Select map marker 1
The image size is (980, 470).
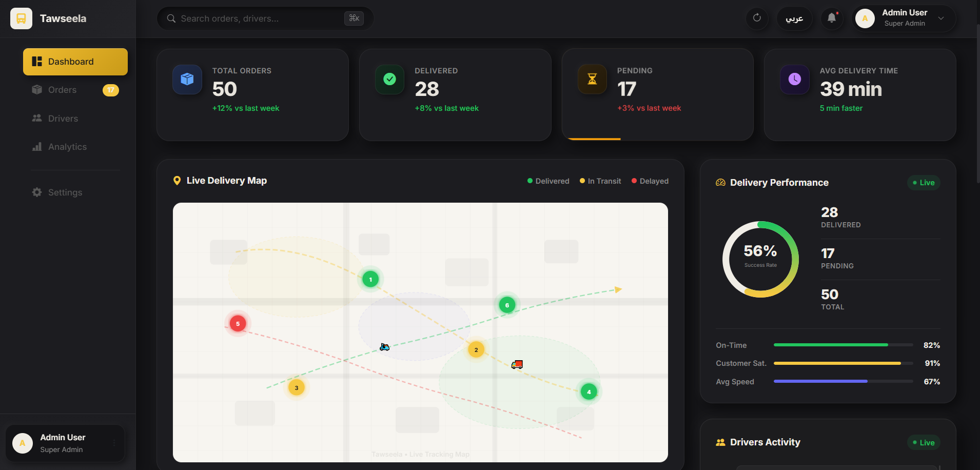point(370,280)
